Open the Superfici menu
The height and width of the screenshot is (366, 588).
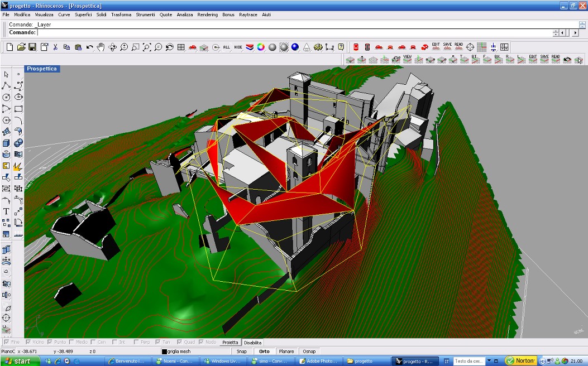[x=83, y=15]
